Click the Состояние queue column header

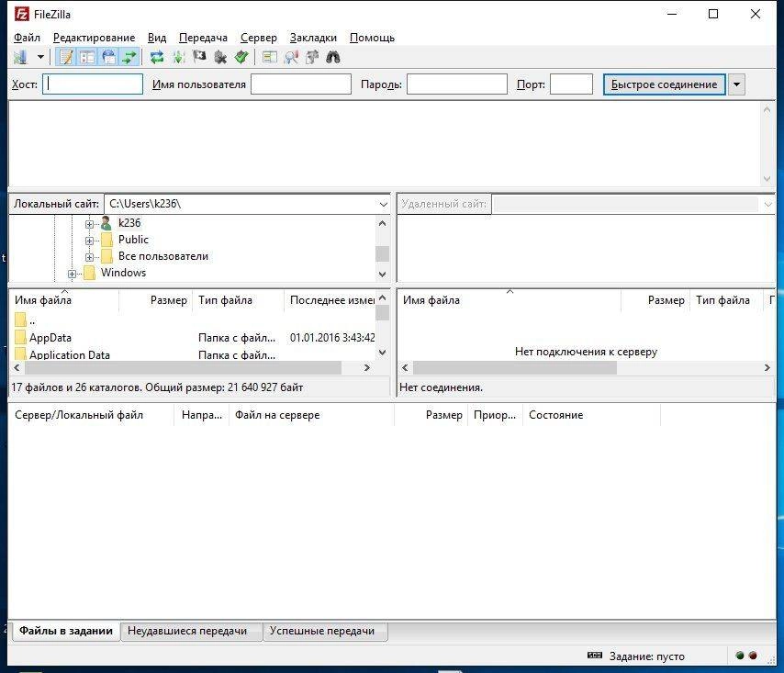click(591, 415)
